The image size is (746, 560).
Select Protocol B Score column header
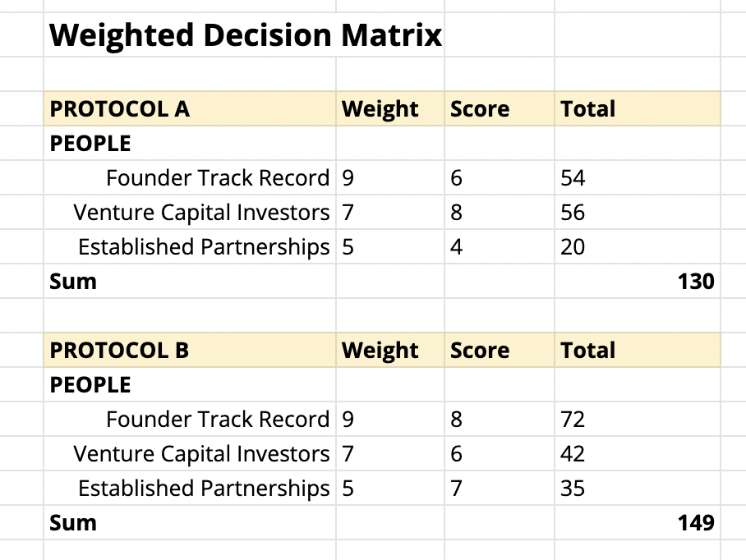tap(499, 351)
